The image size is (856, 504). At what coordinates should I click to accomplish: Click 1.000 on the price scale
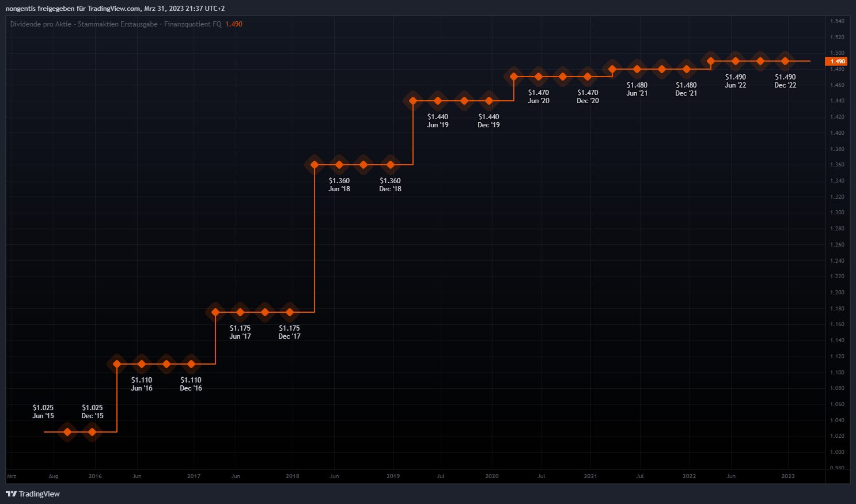[837, 452]
